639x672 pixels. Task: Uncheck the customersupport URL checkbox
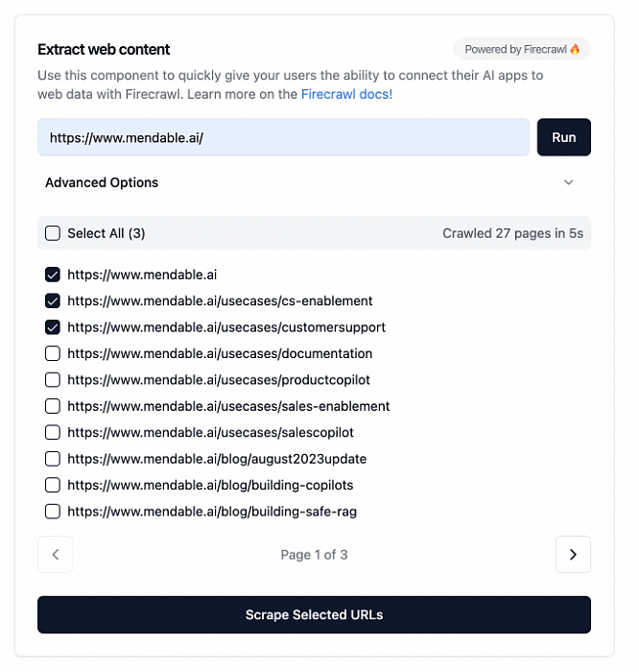point(53,327)
